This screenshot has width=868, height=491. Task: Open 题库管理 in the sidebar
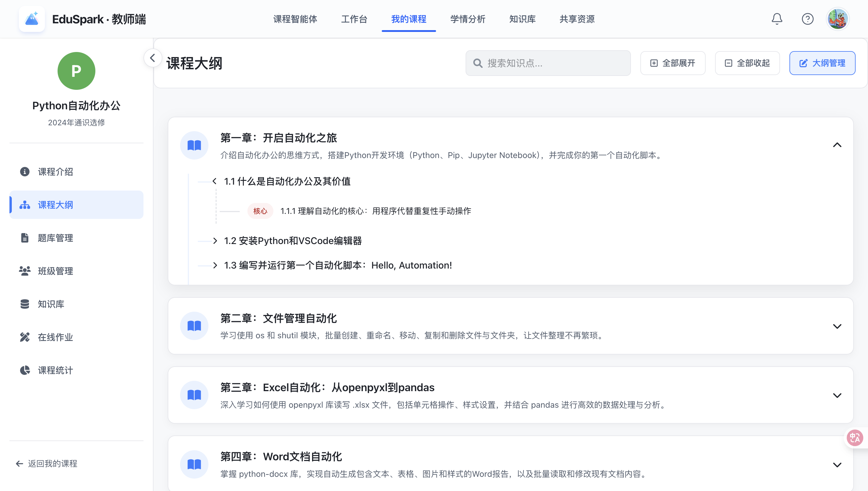[x=76, y=238]
